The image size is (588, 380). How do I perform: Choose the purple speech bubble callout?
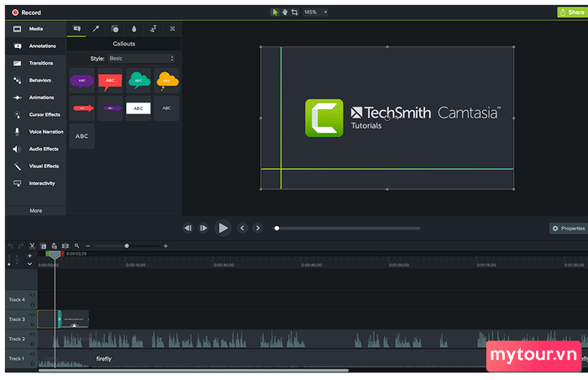[x=81, y=81]
